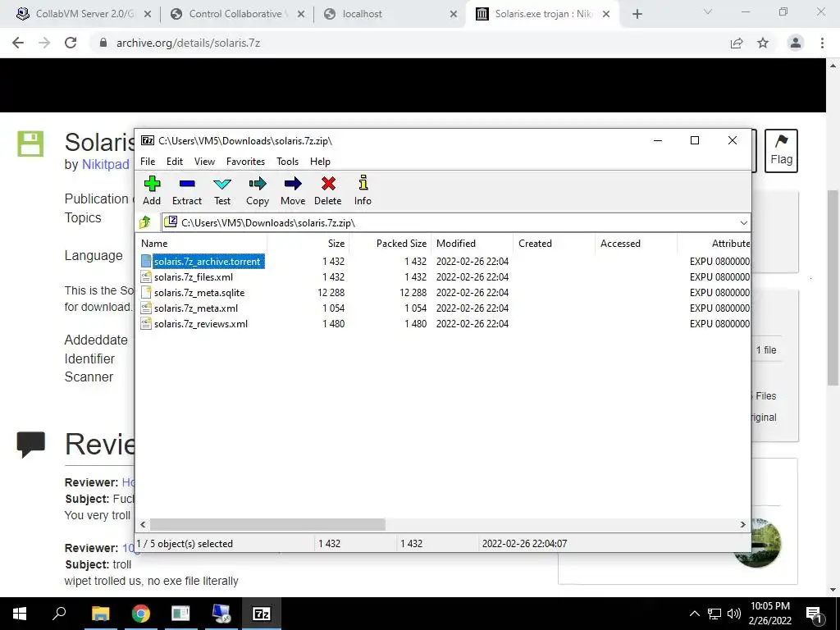The height and width of the screenshot is (630, 840).
Task: Close the Solaris.exe trojan tab
Action: [x=606, y=14]
